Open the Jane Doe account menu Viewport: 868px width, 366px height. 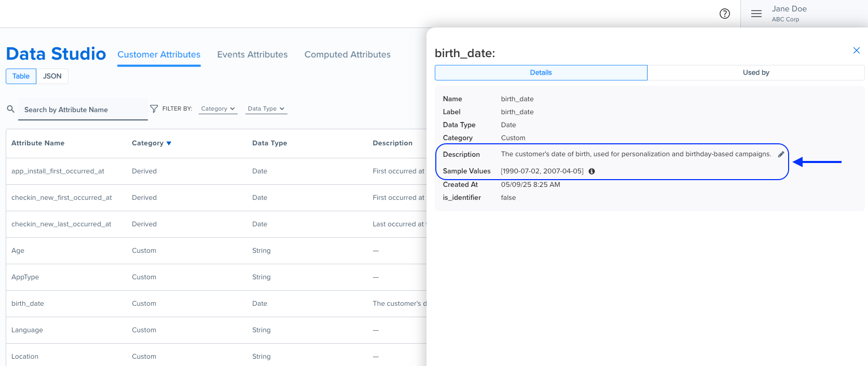click(x=789, y=13)
